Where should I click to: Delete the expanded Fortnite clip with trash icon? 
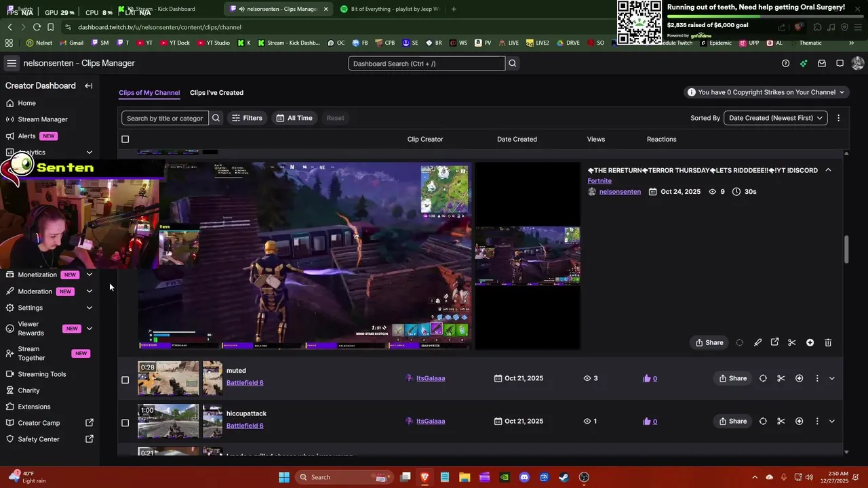pos(828,342)
